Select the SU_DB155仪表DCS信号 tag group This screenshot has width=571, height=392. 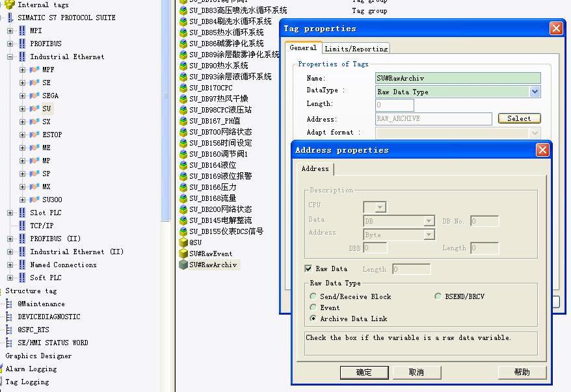pos(226,231)
